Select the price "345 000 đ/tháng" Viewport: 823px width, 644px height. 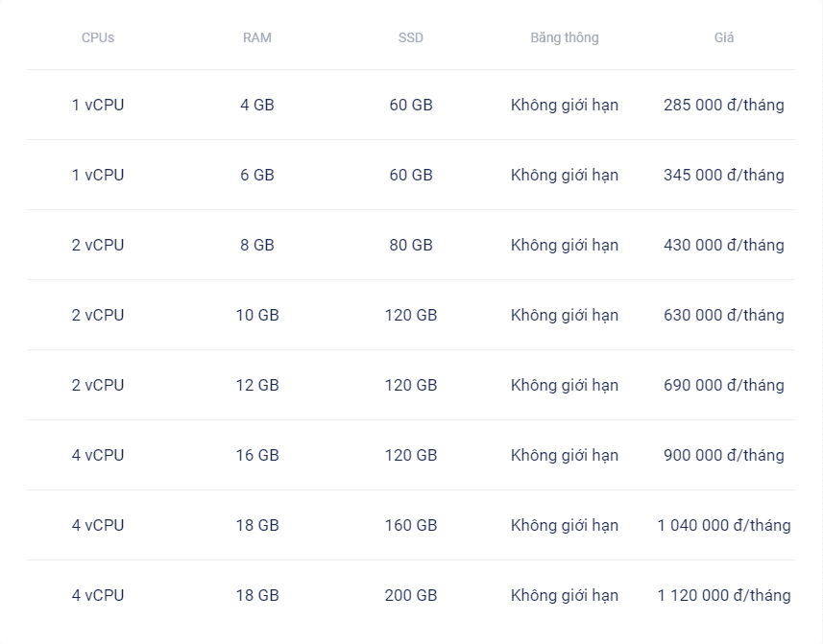click(x=724, y=176)
